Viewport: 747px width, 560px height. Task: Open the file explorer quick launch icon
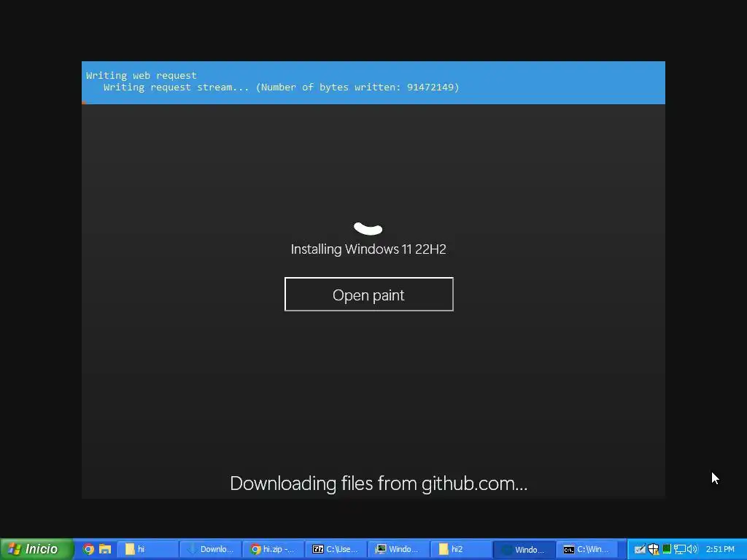click(x=105, y=549)
